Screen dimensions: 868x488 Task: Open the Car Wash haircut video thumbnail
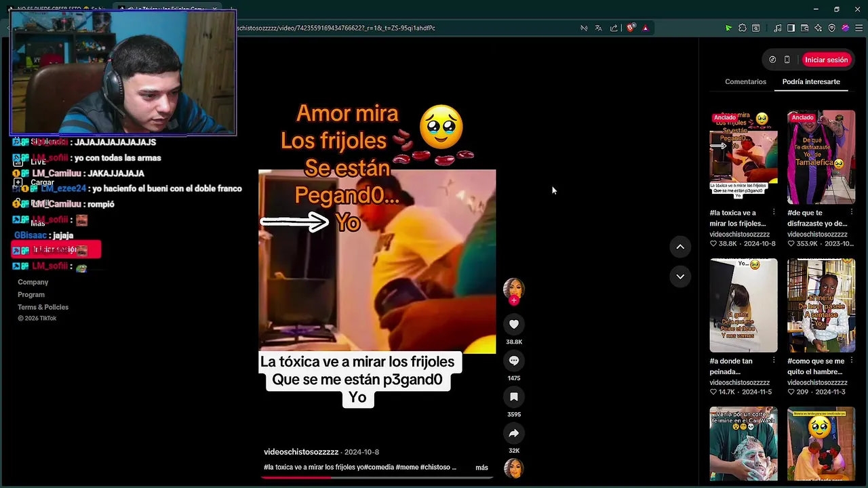[744, 444]
